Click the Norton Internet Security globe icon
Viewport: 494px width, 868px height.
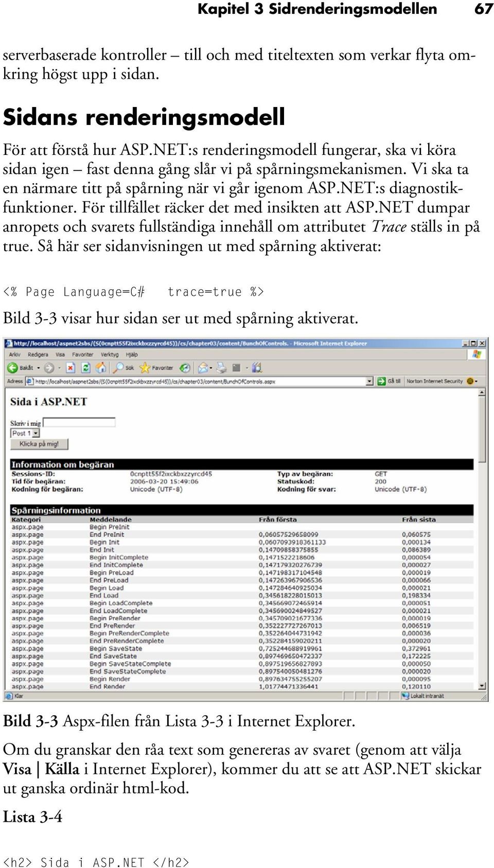(469, 381)
